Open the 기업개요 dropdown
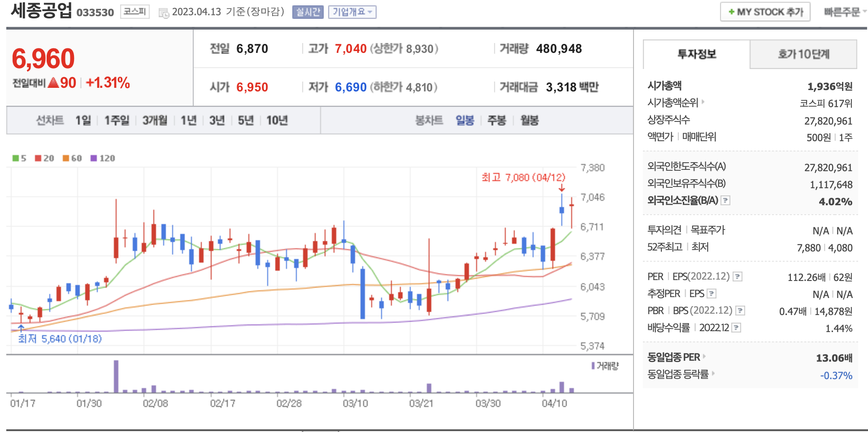The height and width of the screenshot is (432, 868). (352, 12)
